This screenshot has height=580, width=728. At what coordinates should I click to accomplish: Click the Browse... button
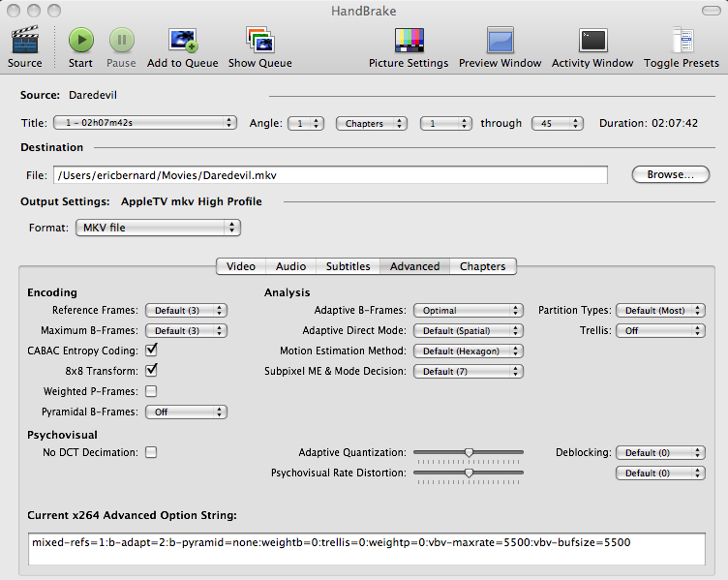point(671,174)
